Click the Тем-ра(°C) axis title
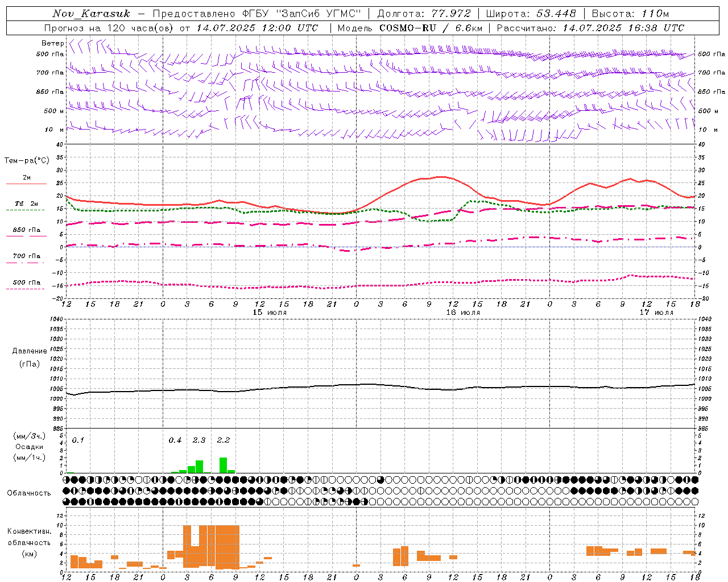Image resolution: width=728 pixels, height=582 pixels. coord(27,161)
